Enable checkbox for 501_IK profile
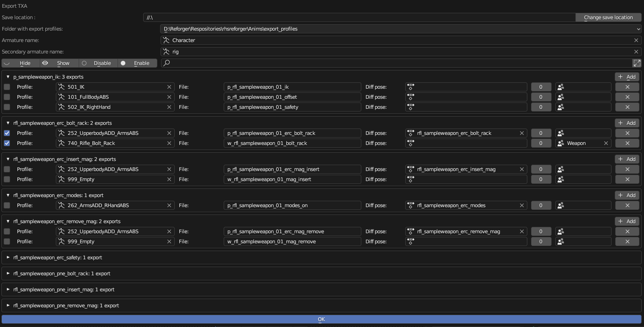The height and width of the screenshot is (327, 644). click(7, 87)
